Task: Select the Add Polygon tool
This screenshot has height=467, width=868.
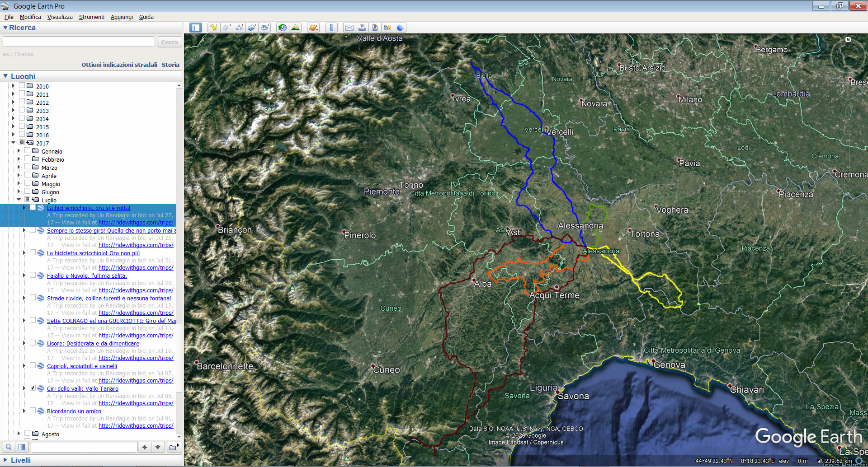Action: point(226,28)
